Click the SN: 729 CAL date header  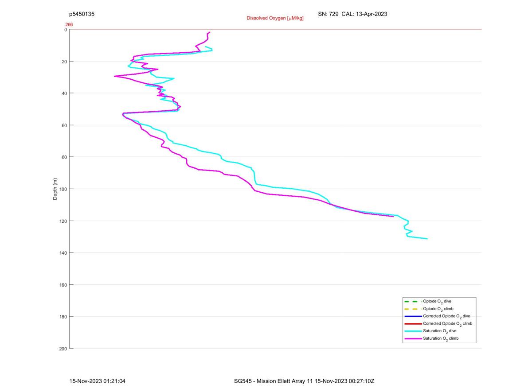pyautogui.click(x=352, y=14)
